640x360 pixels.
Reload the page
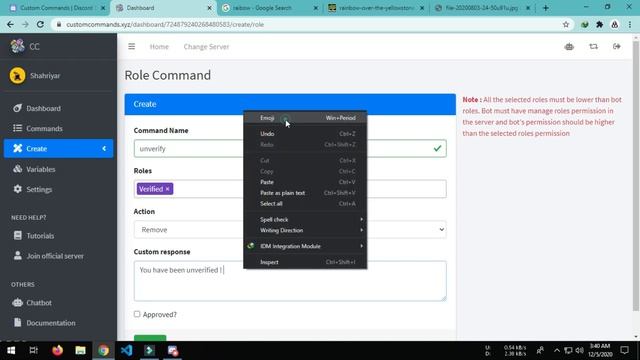click(40, 24)
